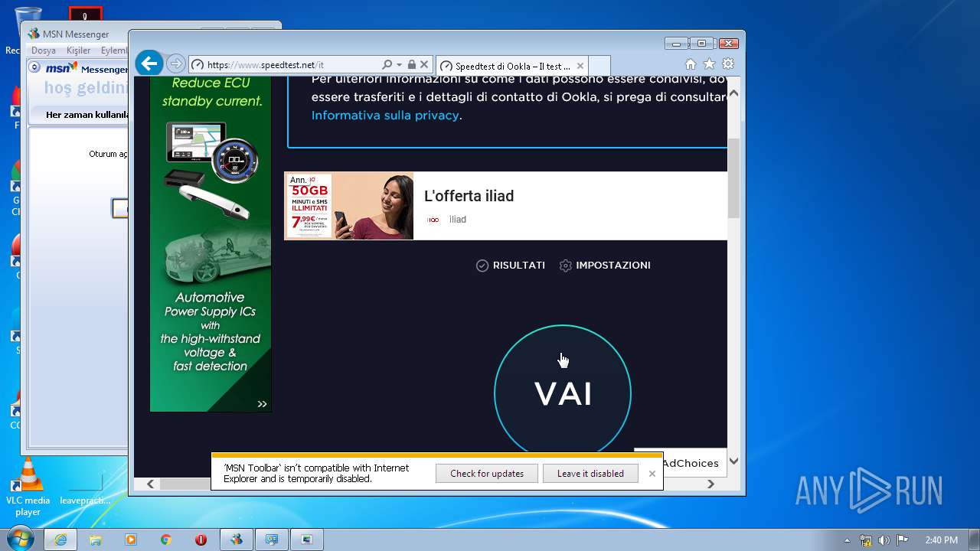Go back with the browser back arrow

(x=149, y=64)
